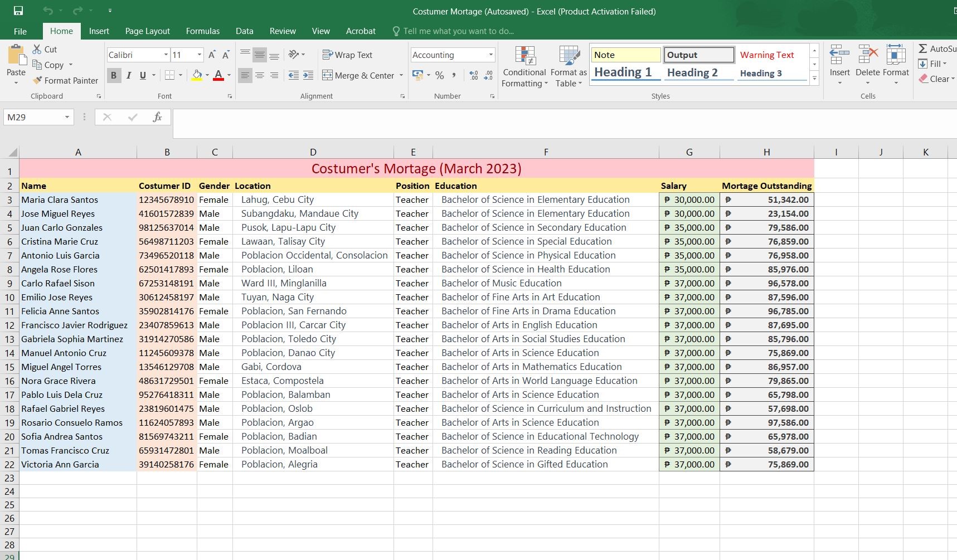Viewport: 957px width, 560px height.
Task: Click the Format Painter brush icon
Action: (x=37, y=80)
